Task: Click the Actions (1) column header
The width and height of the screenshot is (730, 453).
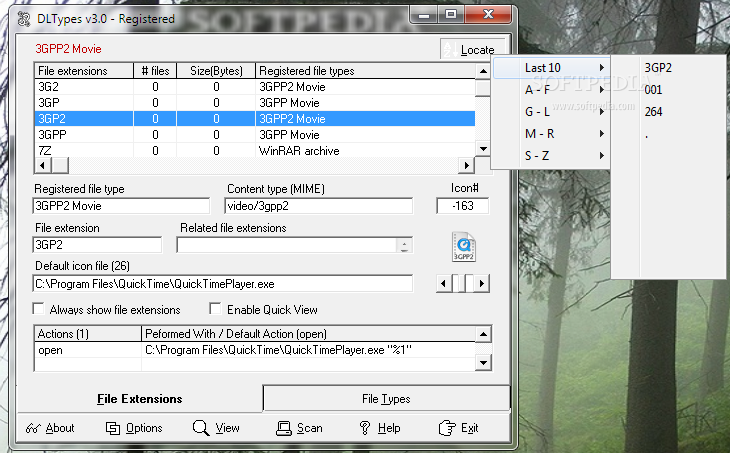Action: (88, 334)
